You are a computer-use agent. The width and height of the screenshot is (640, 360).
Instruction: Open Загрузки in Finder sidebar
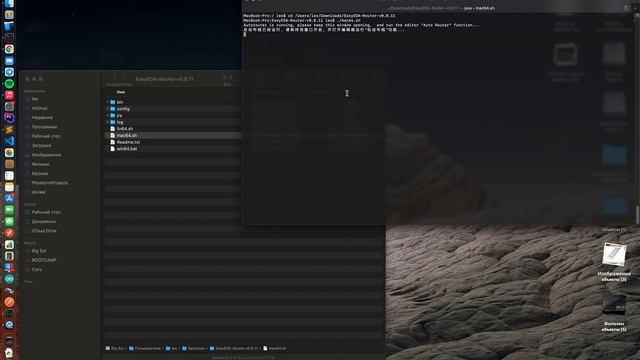41,145
